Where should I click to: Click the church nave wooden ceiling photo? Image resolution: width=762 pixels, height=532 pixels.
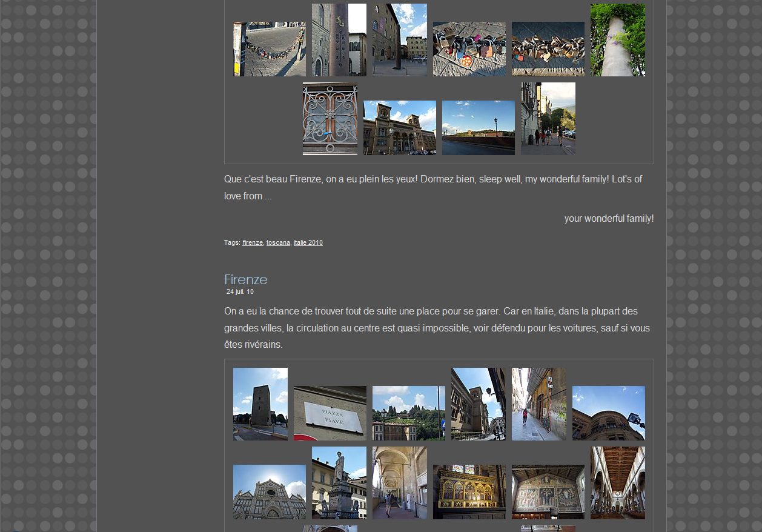(617, 482)
